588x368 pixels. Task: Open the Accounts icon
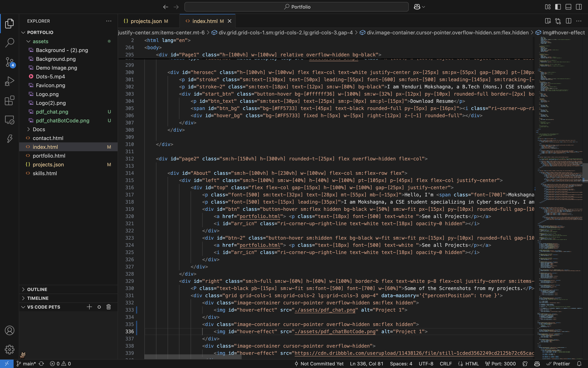[9, 331]
